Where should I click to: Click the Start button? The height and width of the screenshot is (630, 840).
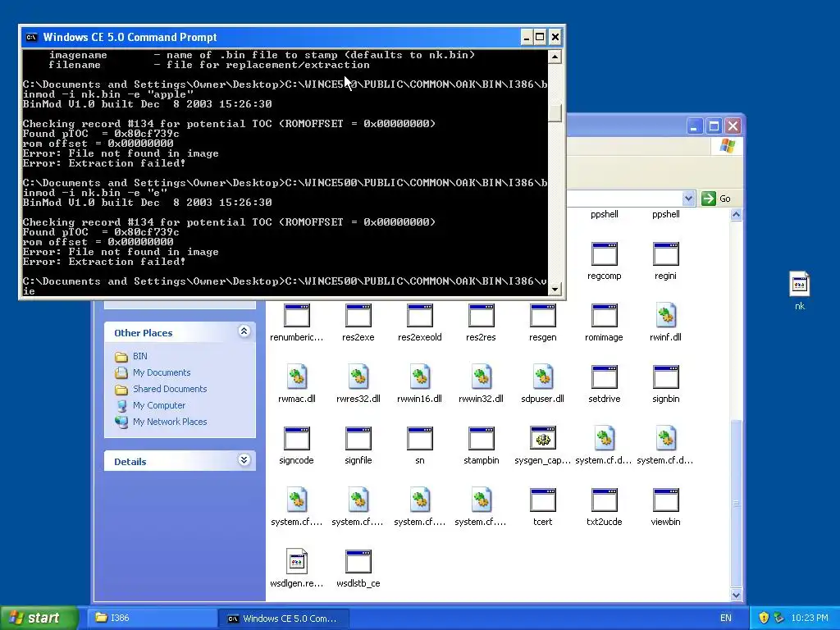pyautogui.click(x=38, y=619)
